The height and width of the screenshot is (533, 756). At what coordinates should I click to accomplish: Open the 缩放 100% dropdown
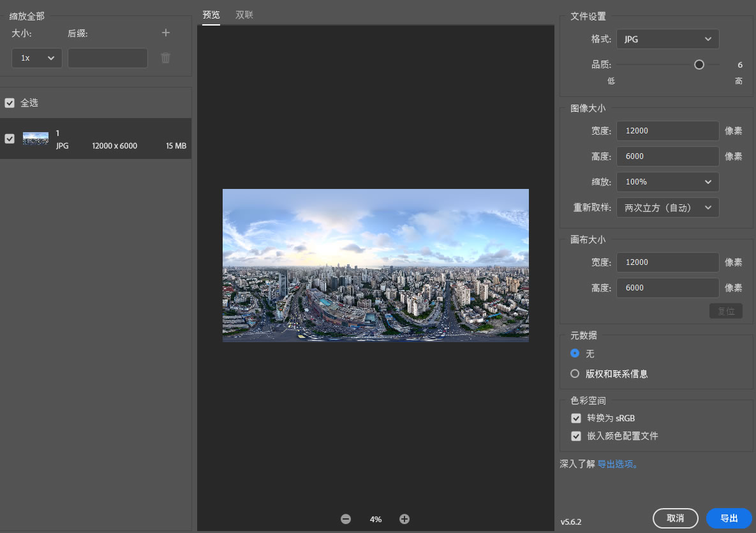point(668,182)
